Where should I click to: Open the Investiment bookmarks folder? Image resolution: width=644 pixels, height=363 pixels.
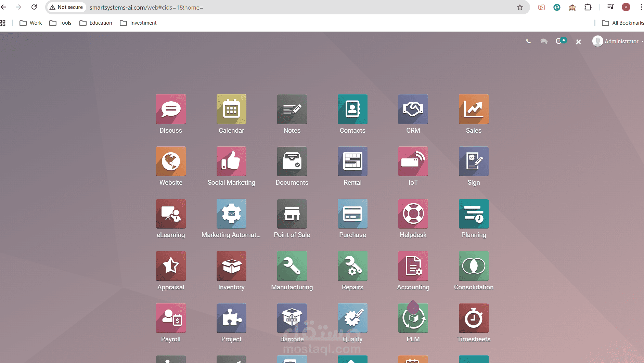(x=138, y=23)
